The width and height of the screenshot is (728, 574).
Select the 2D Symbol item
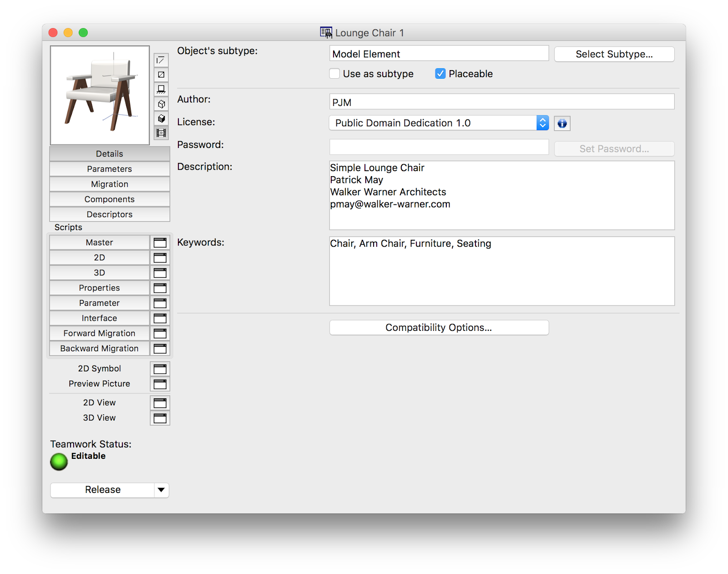[100, 369]
